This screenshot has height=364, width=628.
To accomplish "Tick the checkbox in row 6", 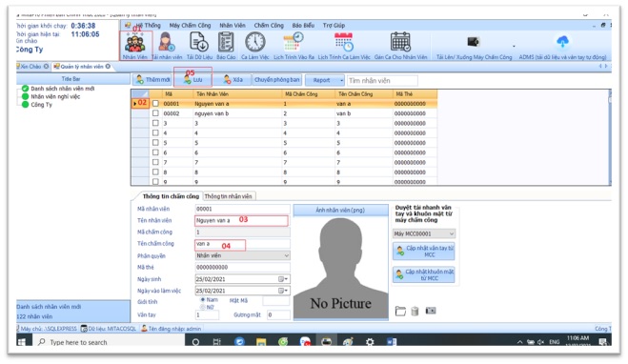I will click(155, 152).
